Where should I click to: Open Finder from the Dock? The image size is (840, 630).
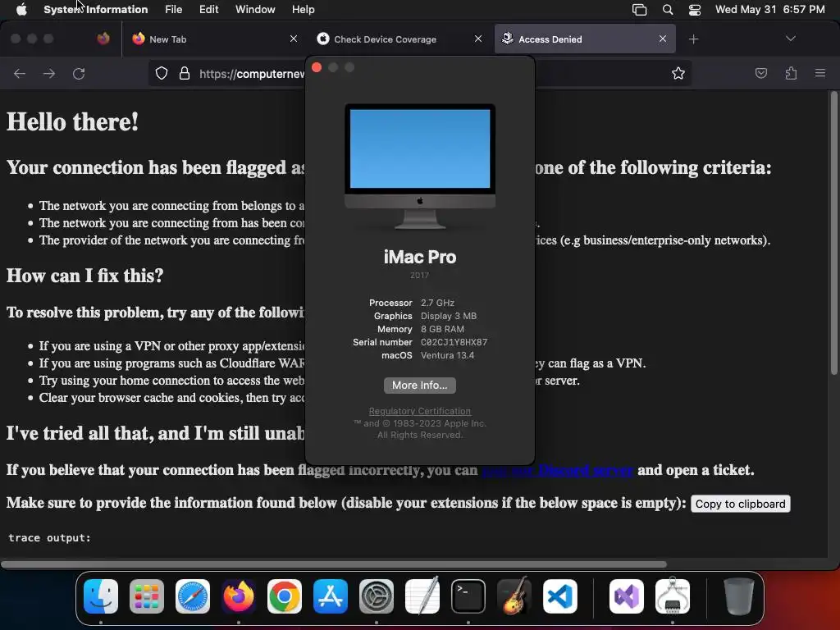coord(101,596)
